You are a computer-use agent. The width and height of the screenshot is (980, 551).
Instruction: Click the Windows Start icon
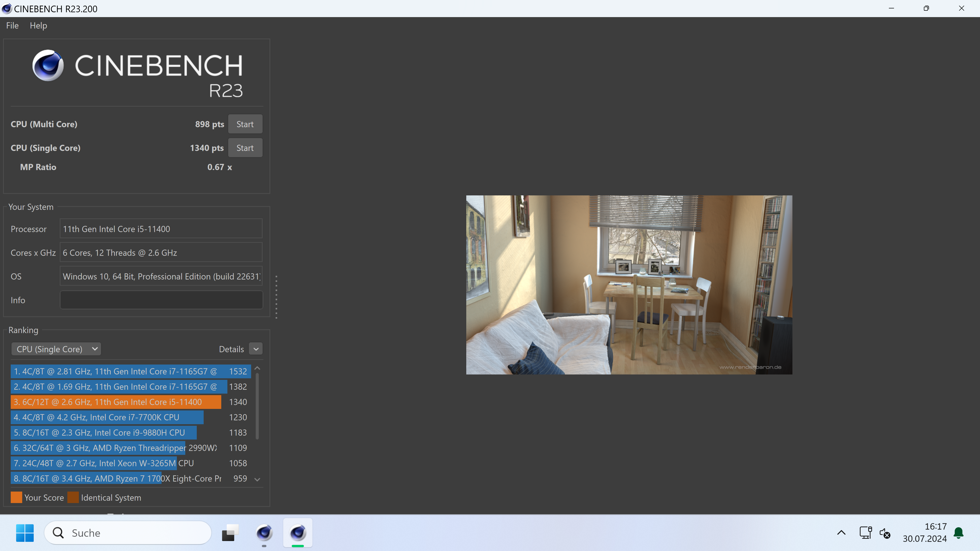click(x=25, y=533)
